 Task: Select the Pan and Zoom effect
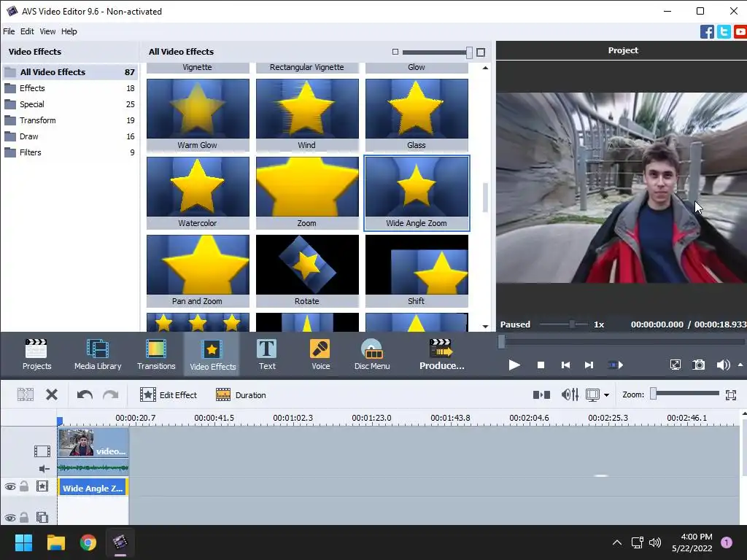click(198, 271)
